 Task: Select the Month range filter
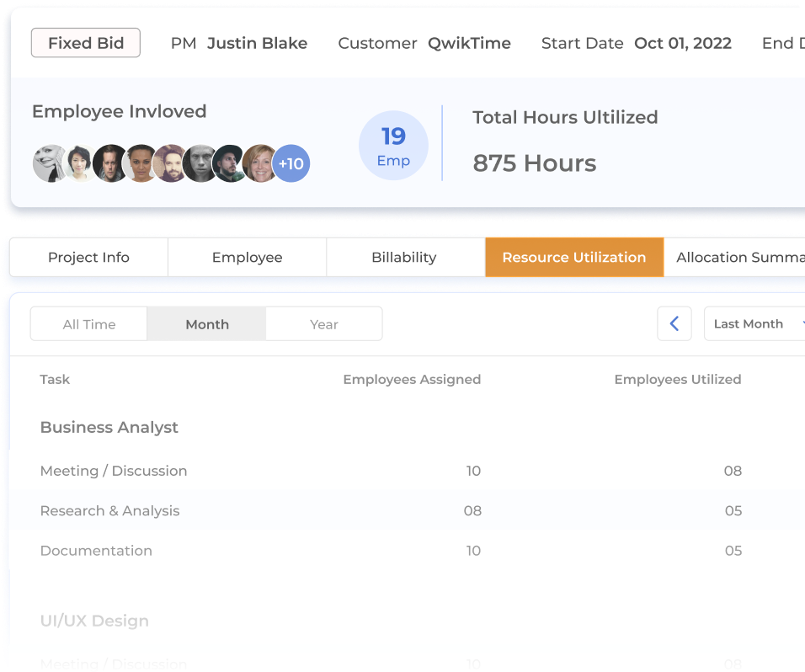click(x=207, y=324)
